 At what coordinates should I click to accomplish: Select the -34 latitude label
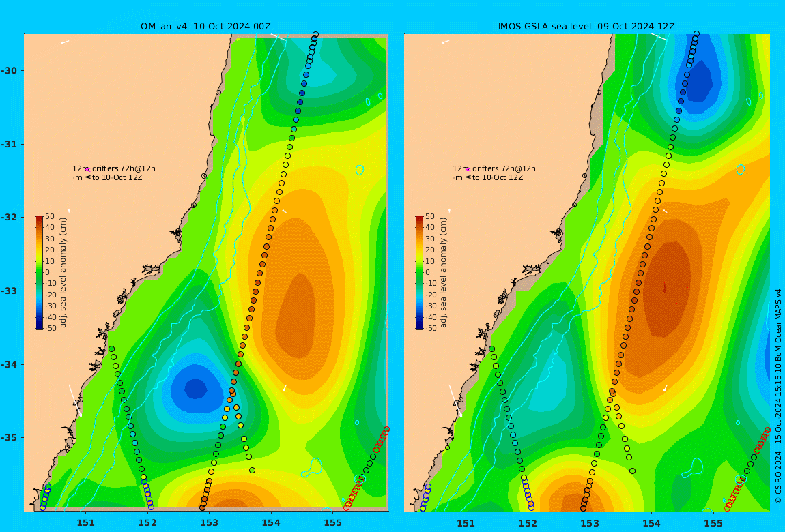click(9, 364)
